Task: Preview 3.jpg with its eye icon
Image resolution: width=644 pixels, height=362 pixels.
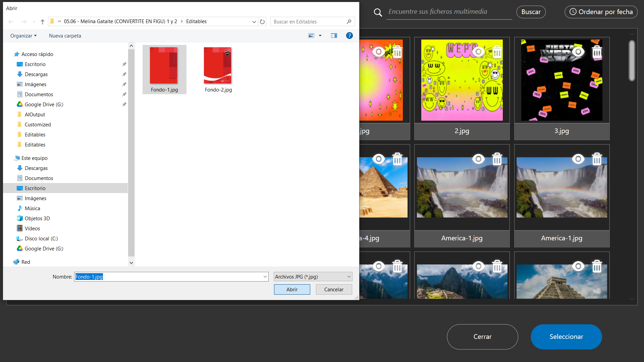Action: [x=578, y=52]
